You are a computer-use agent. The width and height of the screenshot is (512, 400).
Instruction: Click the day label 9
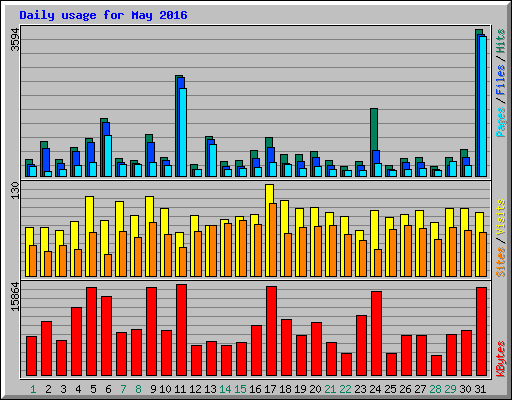(x=153, y=389)
